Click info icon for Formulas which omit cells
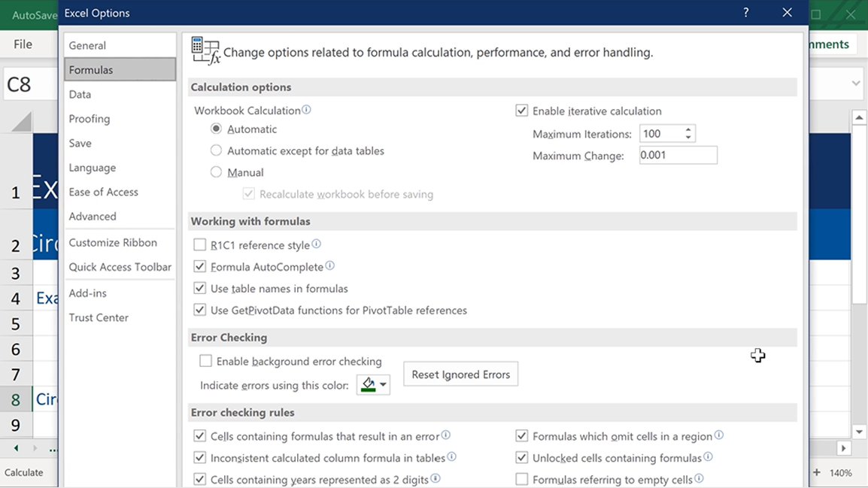The width and height of the screenshot is (868, 488). tap(718, 435)
